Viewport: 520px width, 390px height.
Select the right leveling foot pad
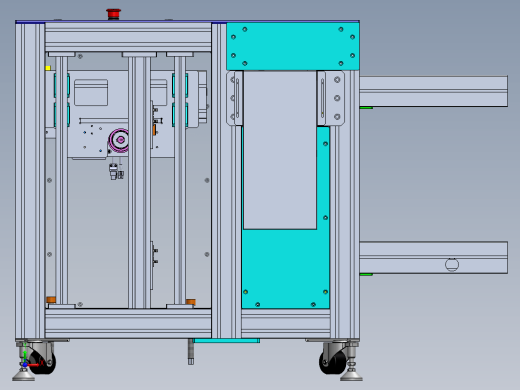click(351, 376)
